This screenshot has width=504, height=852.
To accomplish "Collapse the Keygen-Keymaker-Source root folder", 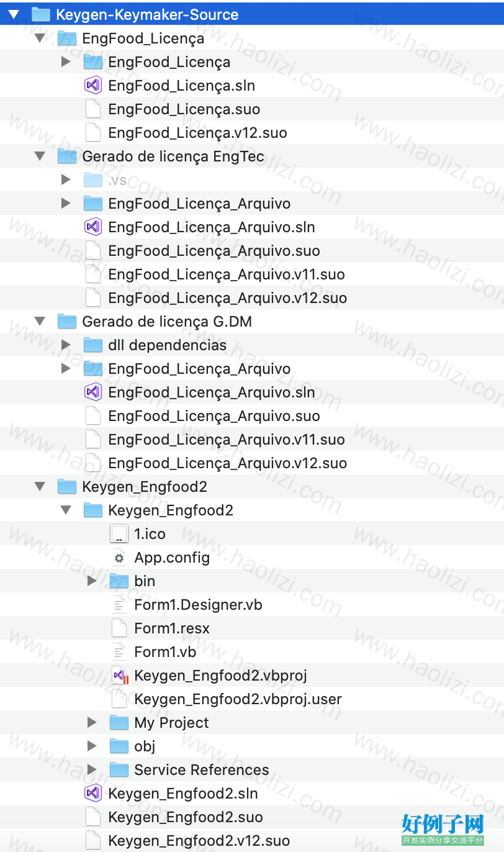I will pyautogui.click(x=14, y=14).
